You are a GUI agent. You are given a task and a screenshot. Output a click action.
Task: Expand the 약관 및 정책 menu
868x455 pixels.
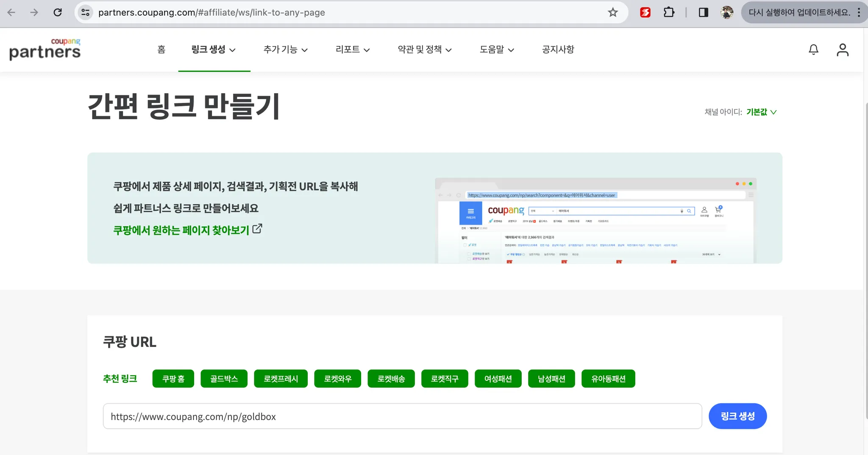click(425, 50)
